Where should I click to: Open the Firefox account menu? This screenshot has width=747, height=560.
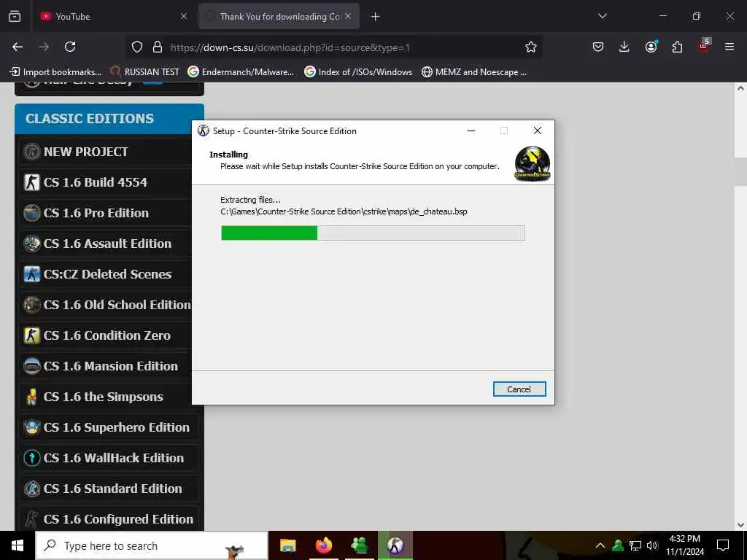(x=651, y=47)
